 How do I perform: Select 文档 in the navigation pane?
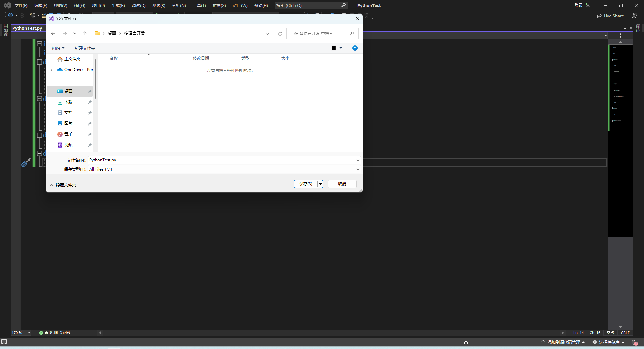click(x=70, y=113)
